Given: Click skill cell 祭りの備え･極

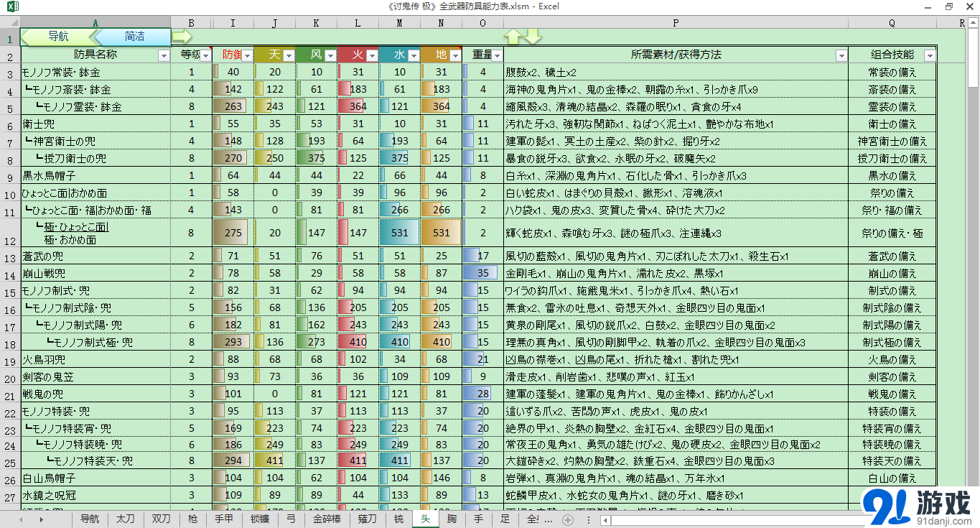Looking at the screenshot, I should pos(892,233).
